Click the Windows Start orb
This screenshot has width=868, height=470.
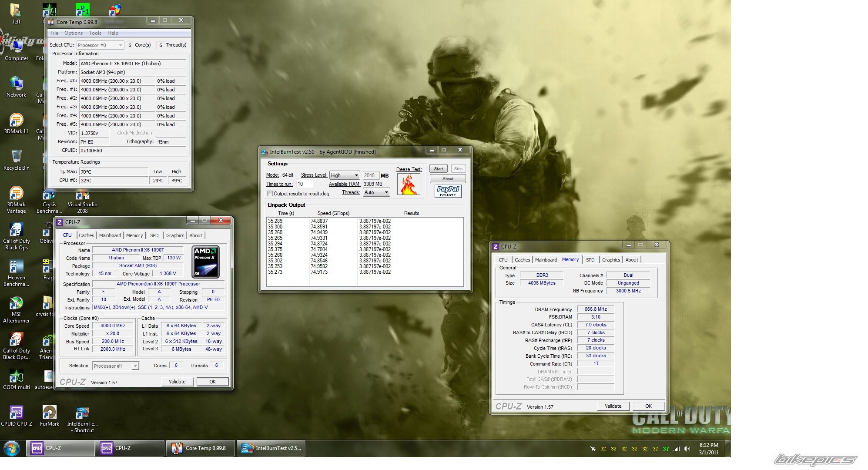[x=12, y=448]
